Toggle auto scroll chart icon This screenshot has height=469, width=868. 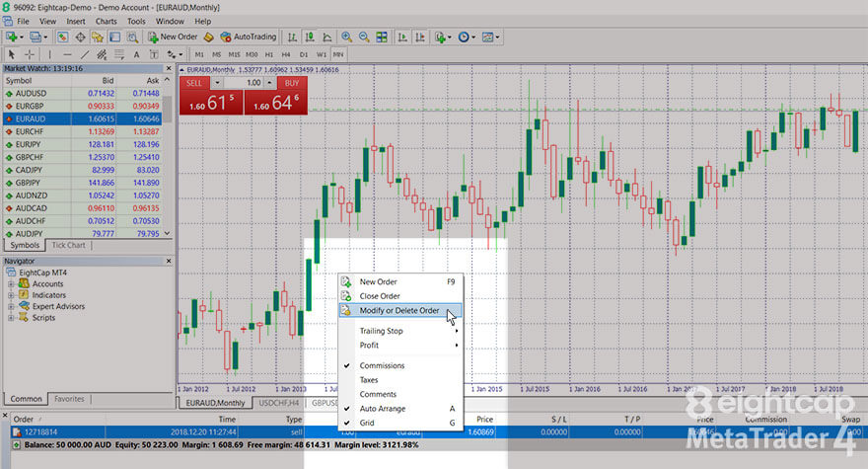tap(402, 38)
